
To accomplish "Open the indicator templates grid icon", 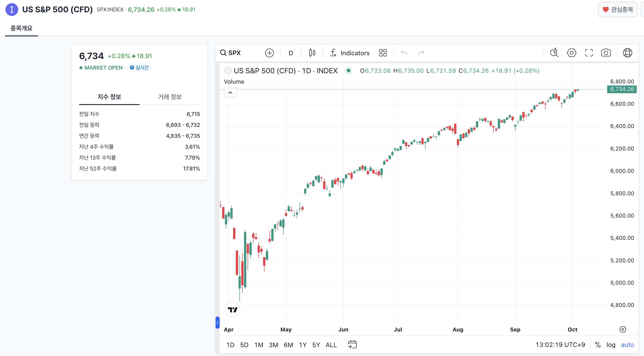I will [383, 53].
